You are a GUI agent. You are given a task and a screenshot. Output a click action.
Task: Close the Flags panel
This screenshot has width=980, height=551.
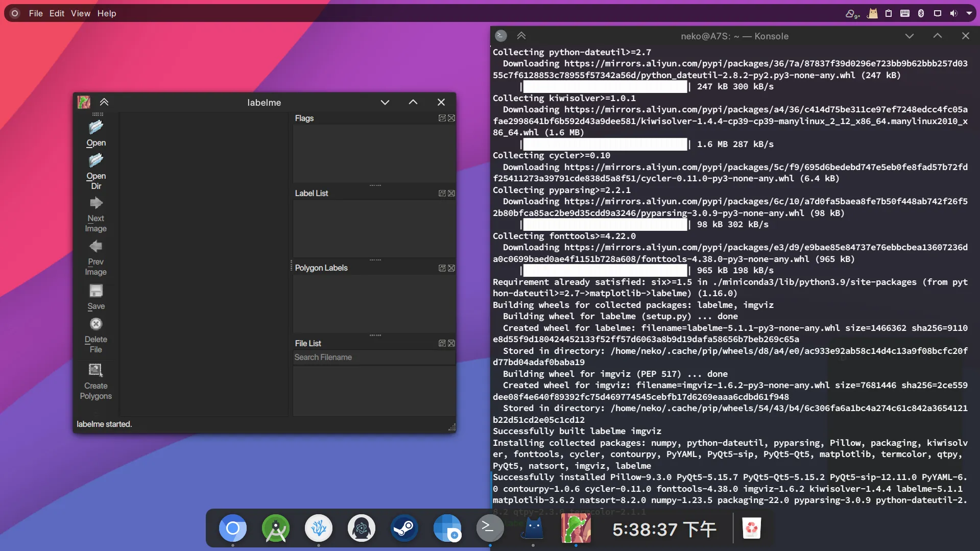pos(451,118)
